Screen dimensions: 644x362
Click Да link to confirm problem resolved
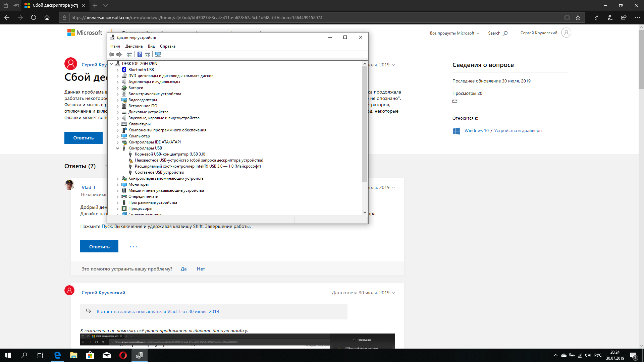pos(183,269)
